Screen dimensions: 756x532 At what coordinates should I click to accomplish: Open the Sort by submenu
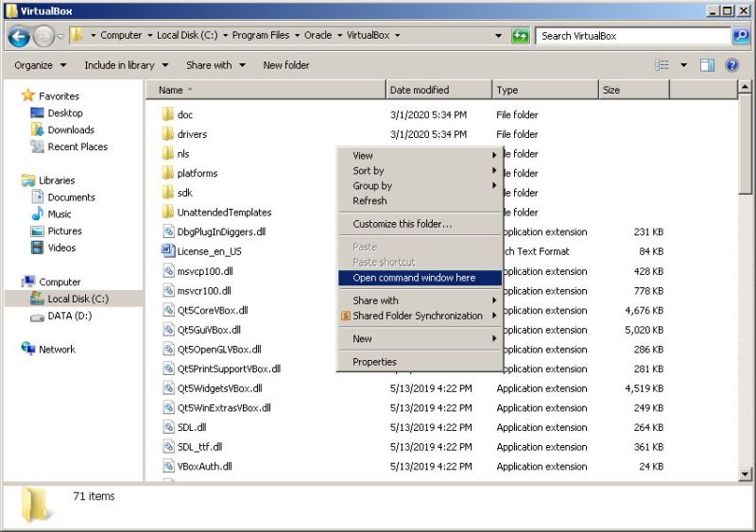tap(420, 170)
